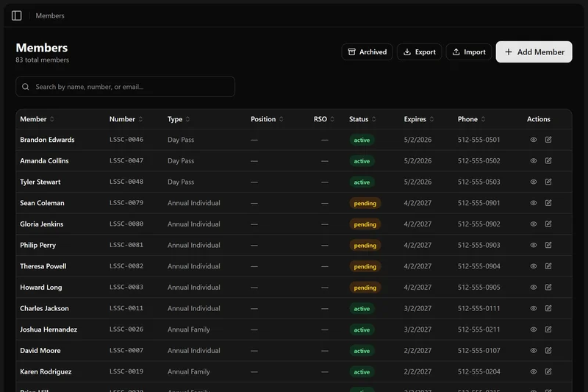The width and height of the screenshot is (588, 392).
Task: Focus the member search field
Action: [x=125, y=87]
